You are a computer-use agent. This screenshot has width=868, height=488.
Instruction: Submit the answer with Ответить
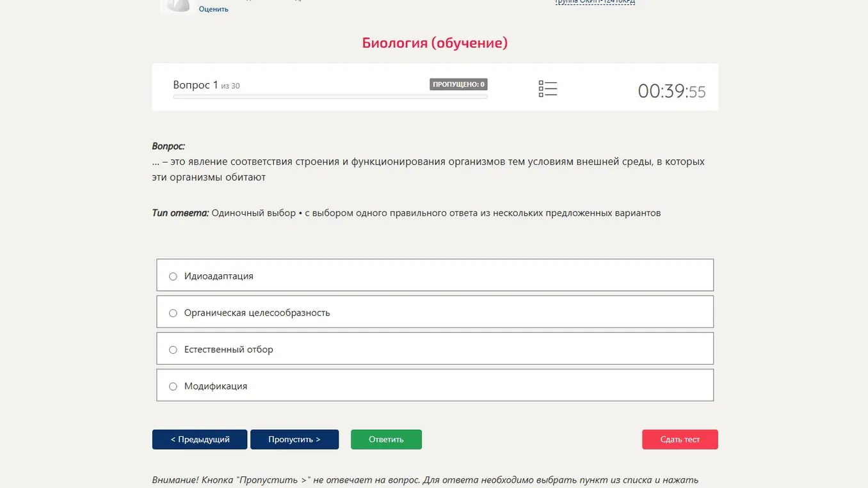[x=386, y=439]
